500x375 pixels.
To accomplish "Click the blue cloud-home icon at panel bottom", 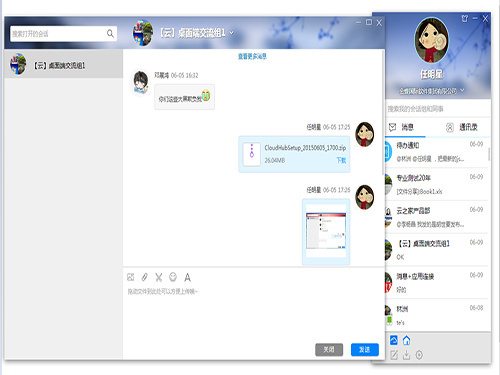I will click(x=394, y=340).
